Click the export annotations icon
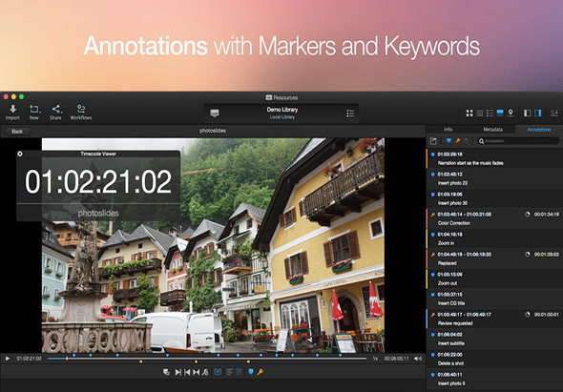 point(433,141)
